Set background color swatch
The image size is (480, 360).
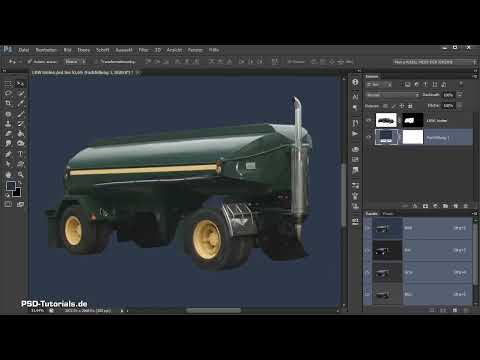17,193
